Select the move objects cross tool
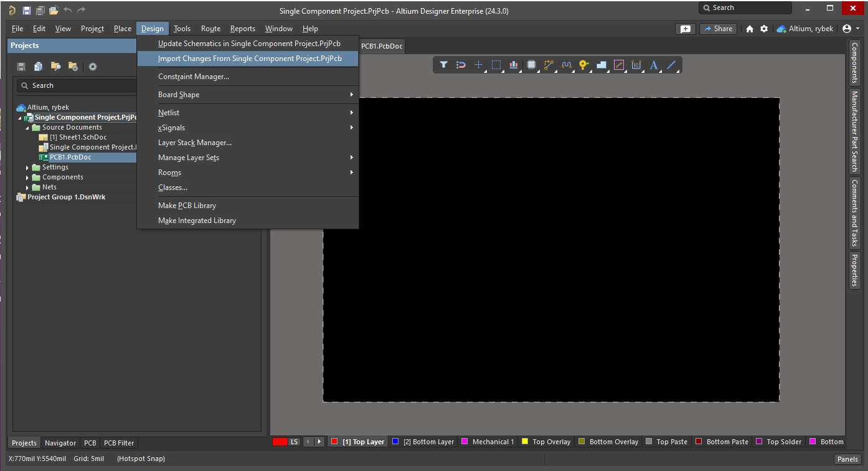Viewport: 868px width, 471px height. click(478, 65)
